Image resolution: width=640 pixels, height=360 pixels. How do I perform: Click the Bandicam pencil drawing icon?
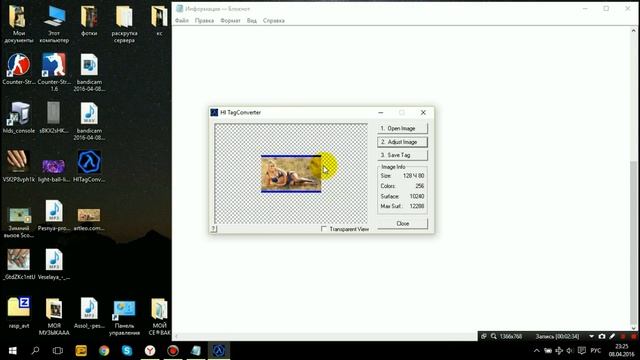pos(612,336)
